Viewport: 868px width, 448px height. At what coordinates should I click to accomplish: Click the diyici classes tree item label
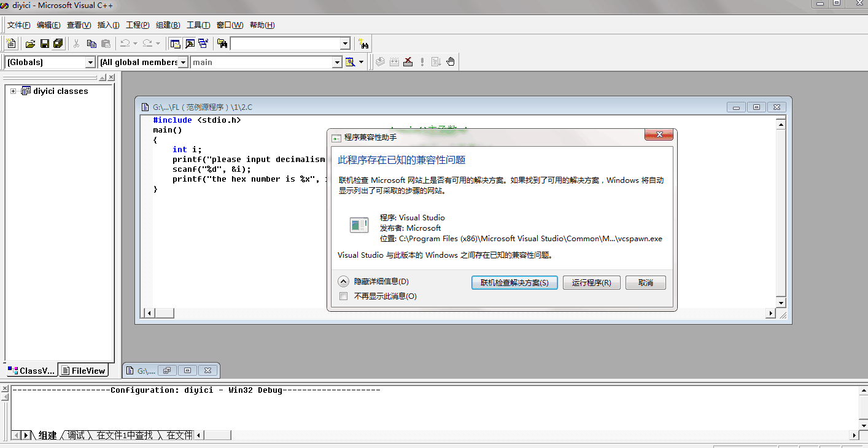click(x=60, y=91)
